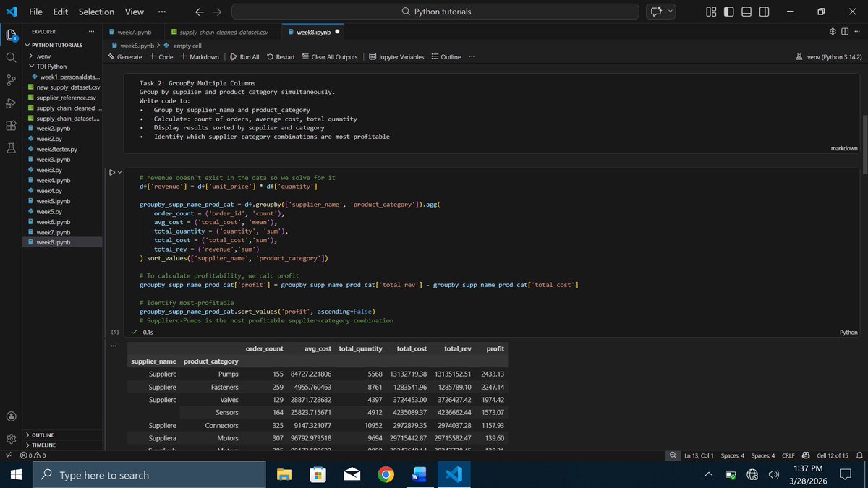
Task: Open the notebook Outline button
Action: 446,56
